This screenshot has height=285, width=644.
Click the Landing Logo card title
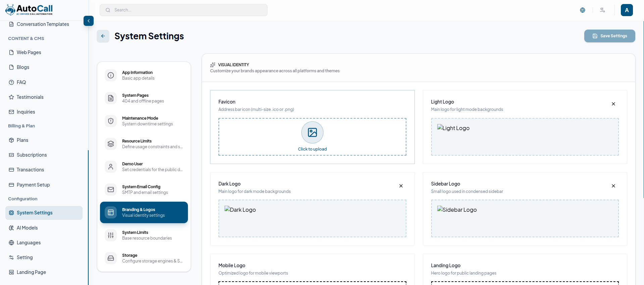tap(446, 266)
